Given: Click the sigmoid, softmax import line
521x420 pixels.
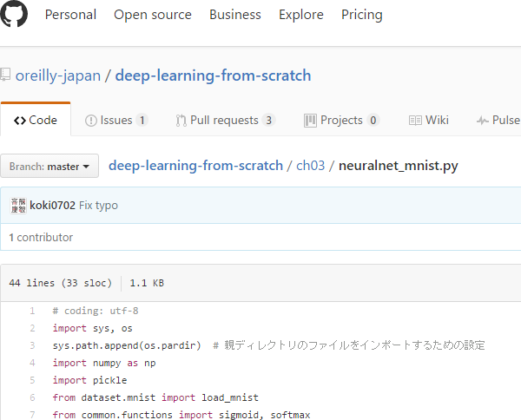Looking at the screenshot, I should pos(181,415).
